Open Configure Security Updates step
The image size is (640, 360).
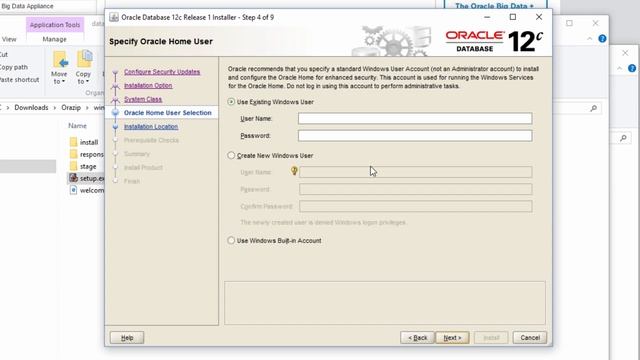[162, 72]
